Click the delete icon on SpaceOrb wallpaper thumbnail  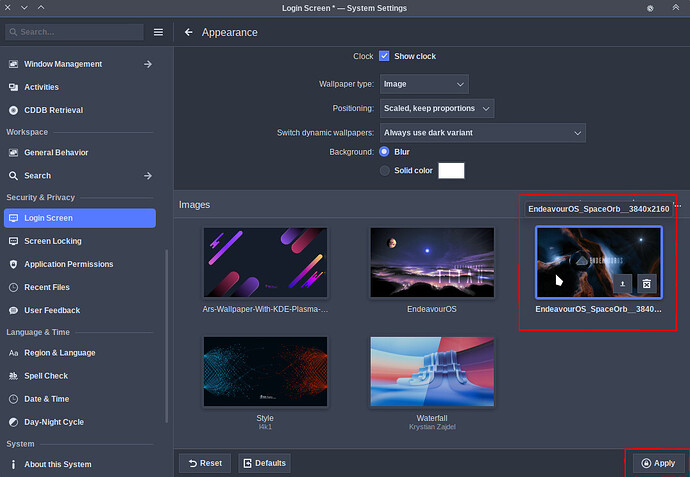(x=646, y=284)
